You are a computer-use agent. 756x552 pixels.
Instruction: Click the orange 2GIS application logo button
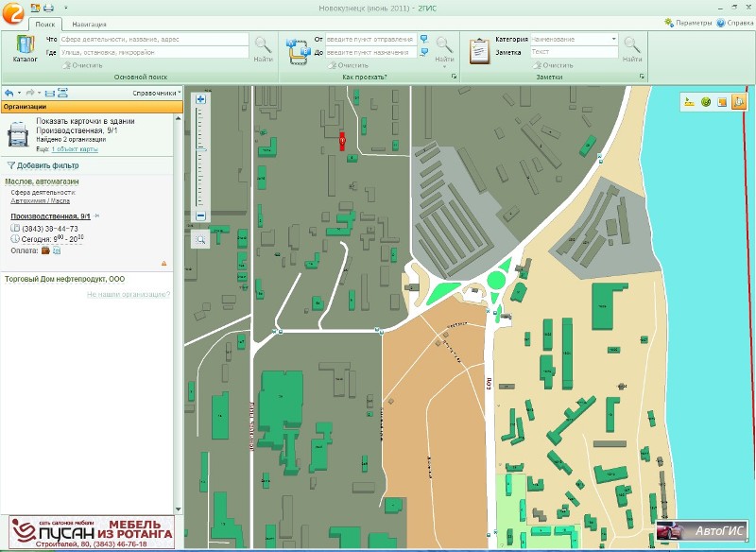(12, 12)
